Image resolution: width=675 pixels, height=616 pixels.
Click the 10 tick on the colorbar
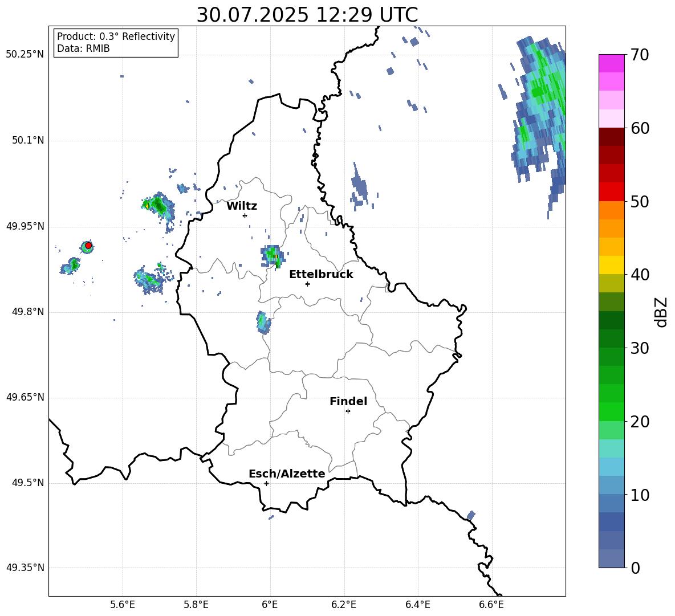coord(640,495)
